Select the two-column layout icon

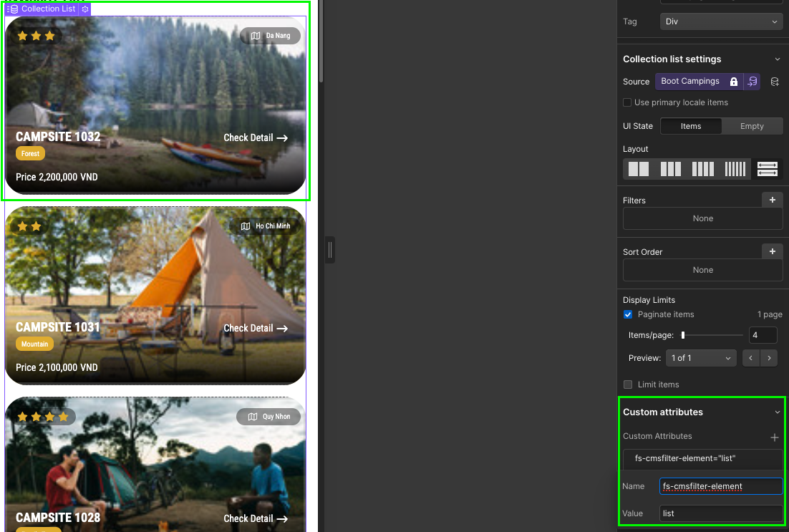click(639, 169)
